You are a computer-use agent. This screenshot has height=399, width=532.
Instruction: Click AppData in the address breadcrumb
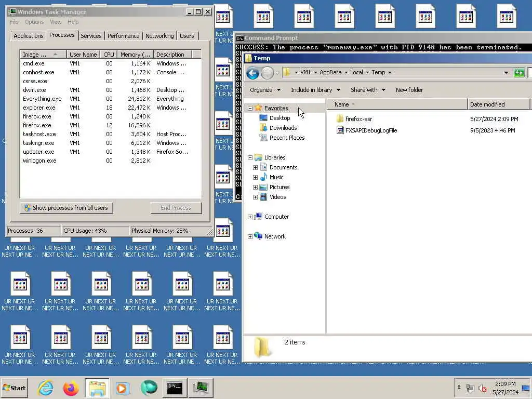point(330,72)
